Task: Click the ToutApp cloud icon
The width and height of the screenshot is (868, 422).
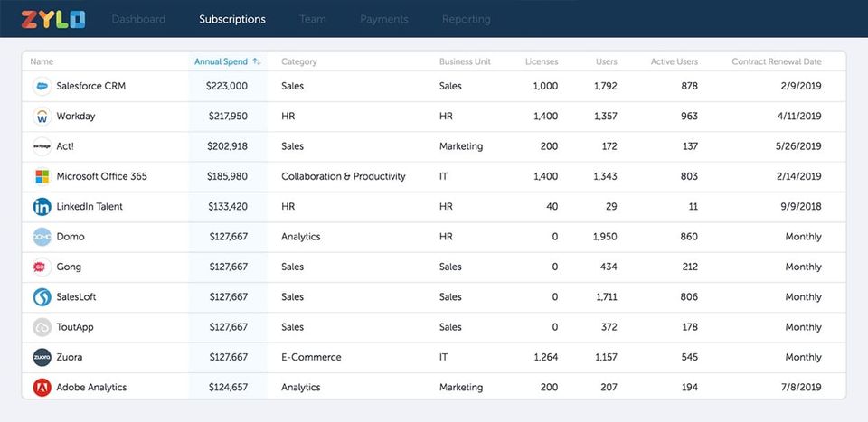Action: 42,327
